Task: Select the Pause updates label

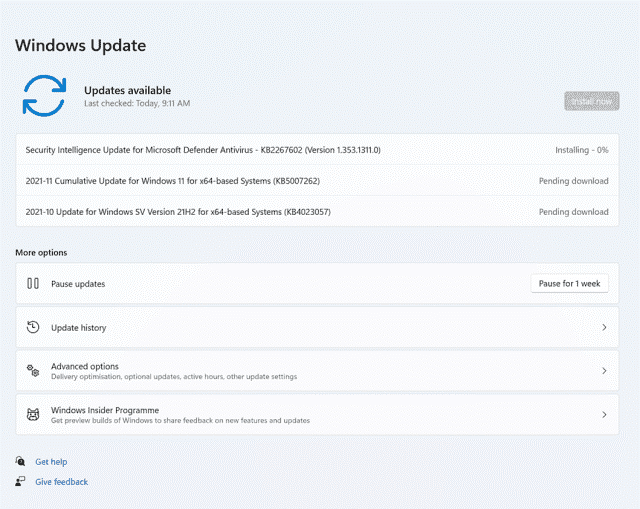Action: tap(78, 284)
